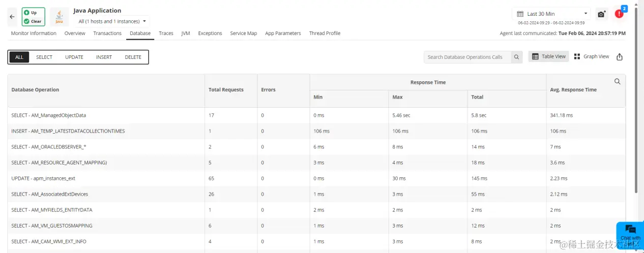Switch to Graph View
The height and width of the screenshot is (253, 644).
coord(592,56)
